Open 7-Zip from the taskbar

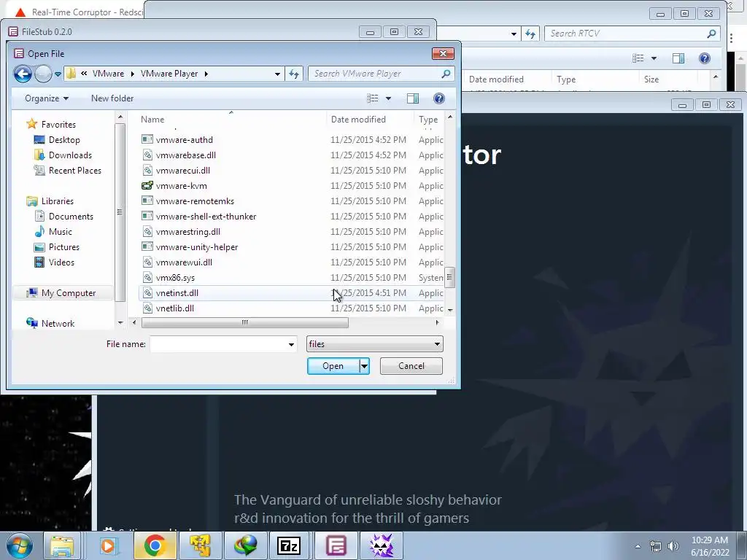click(289, 545)
